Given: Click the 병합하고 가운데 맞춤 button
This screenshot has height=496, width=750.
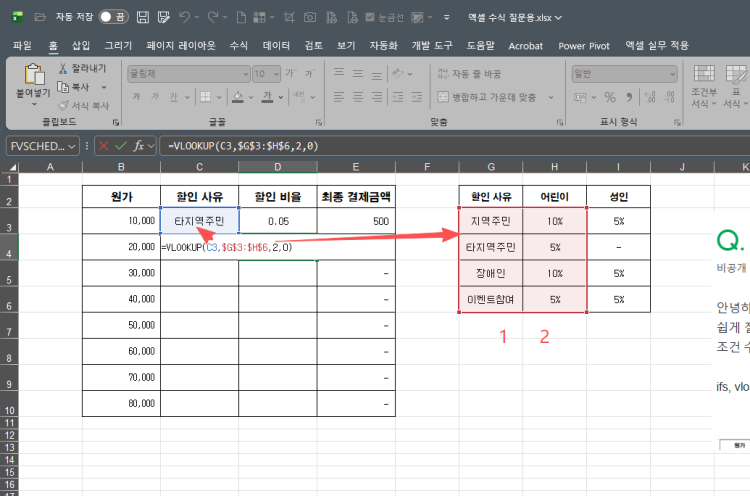Looking at the screenshot, I should click(x=487, y=98).
